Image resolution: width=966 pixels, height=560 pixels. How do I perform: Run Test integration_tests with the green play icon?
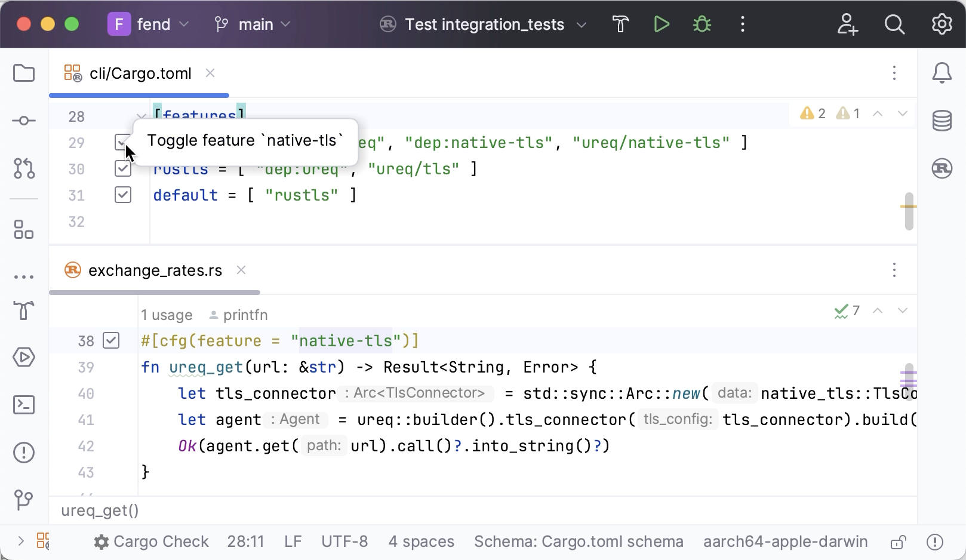[x=661, y=24]
